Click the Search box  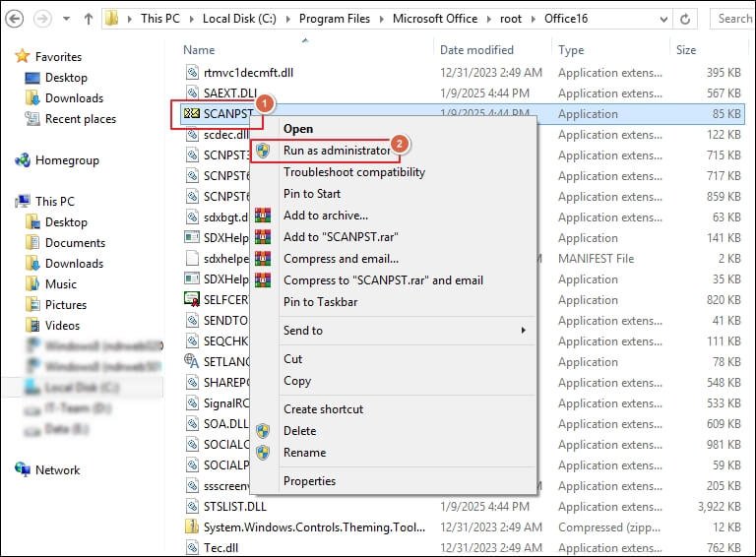click(x=732, y=19)
